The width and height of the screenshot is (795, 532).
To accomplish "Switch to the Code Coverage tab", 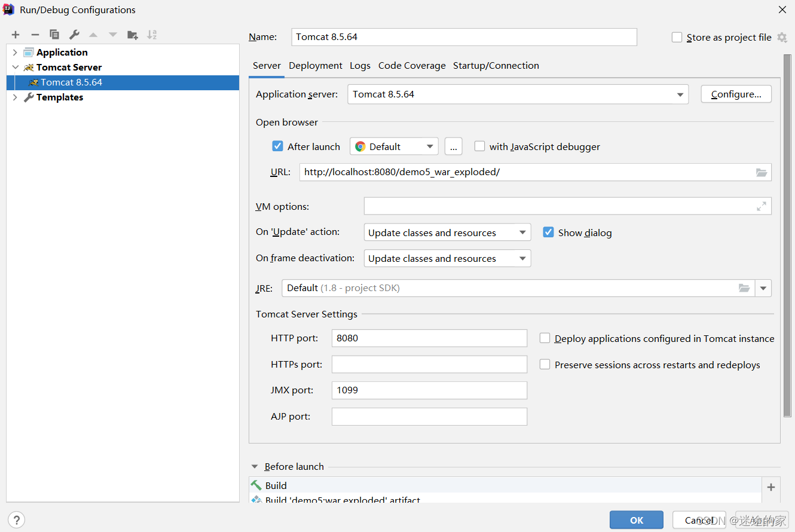I will (x=412, y=66).
